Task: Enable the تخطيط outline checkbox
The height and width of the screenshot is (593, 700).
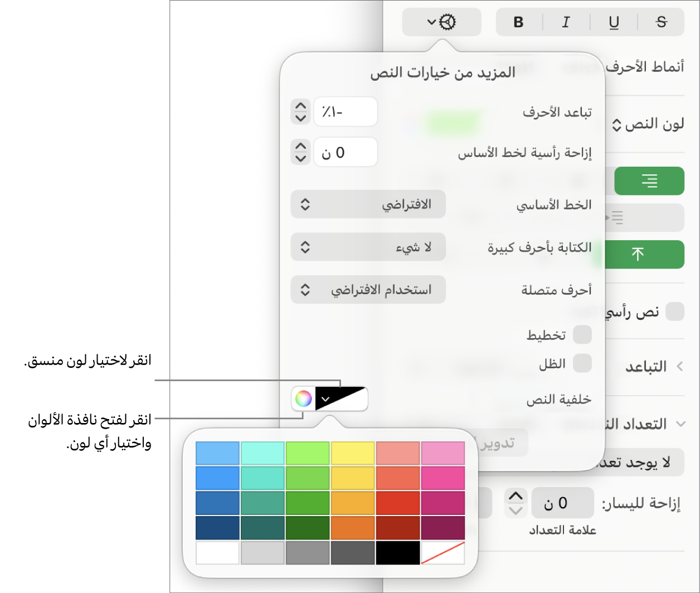Action: coord(582,335)
